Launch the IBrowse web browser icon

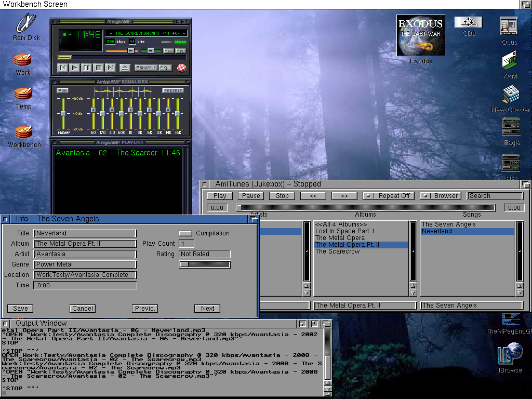point(510,353)
